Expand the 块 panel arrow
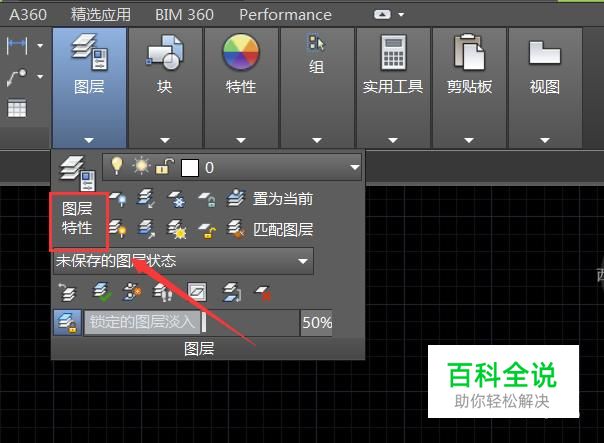 (x=165, y=140)
